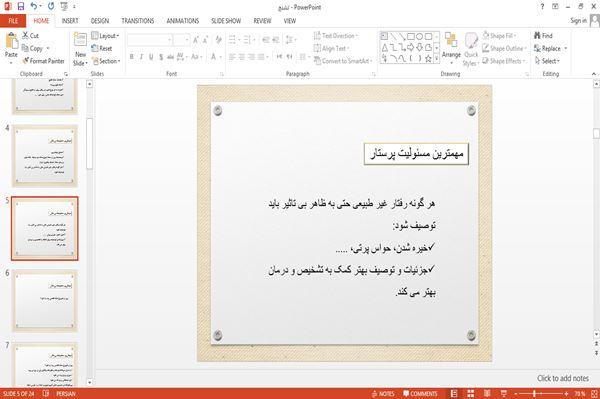Click the zoom slider handle
Screen dimensions: 600x399
534,393
